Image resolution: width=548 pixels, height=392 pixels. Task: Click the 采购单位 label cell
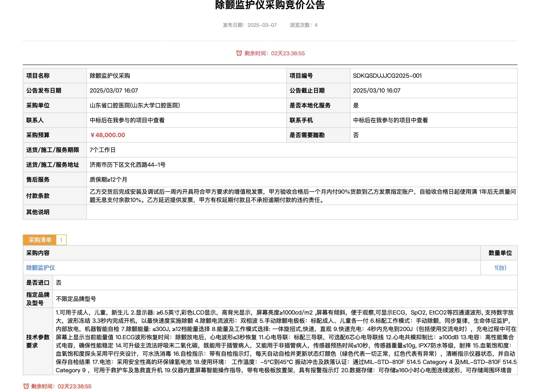[55, 106]
